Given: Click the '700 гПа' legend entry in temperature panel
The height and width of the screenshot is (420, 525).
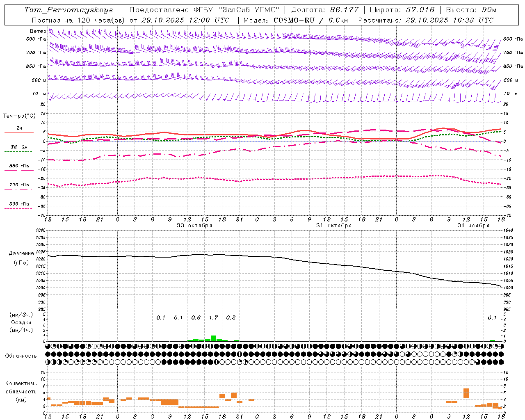Looking at the screenshot, I should [x=19, y=185].
